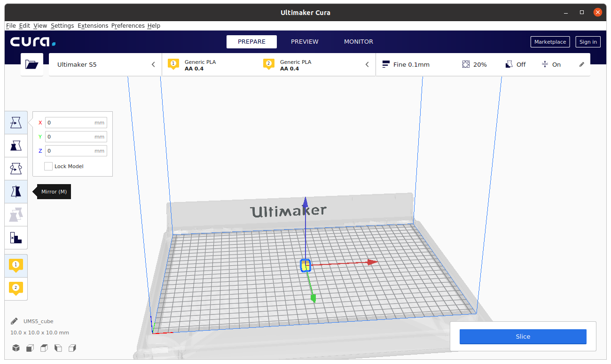Select the Move tool
Screen dimensions: 611x364
[x=16, y=123]
